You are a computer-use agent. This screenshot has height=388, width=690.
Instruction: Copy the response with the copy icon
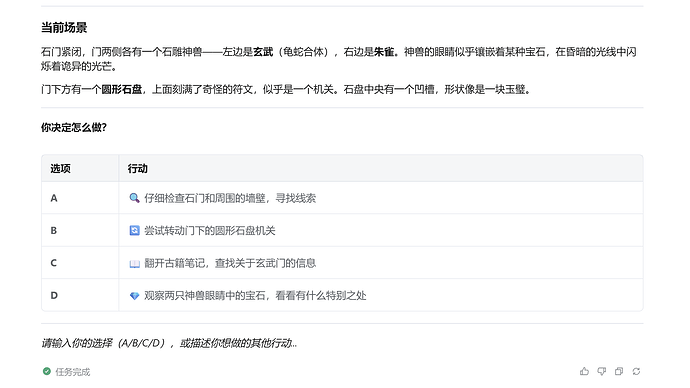pyautogui.click(x=619, y=371)
